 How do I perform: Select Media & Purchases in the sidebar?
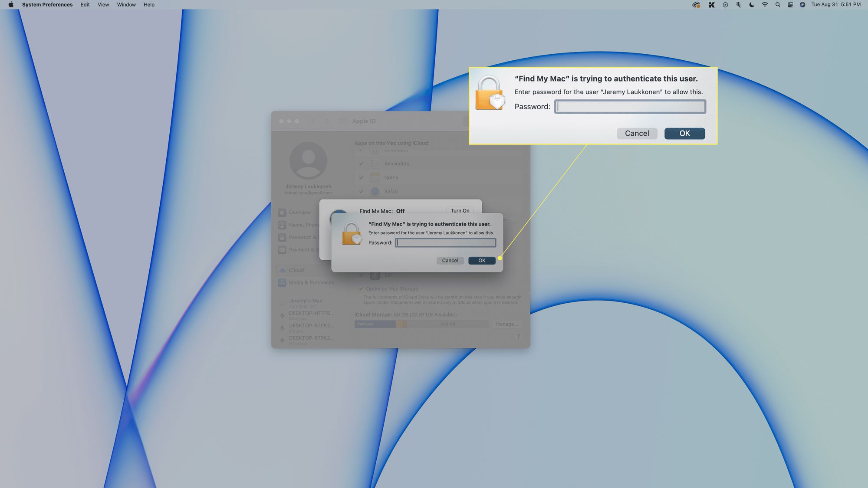306,283
